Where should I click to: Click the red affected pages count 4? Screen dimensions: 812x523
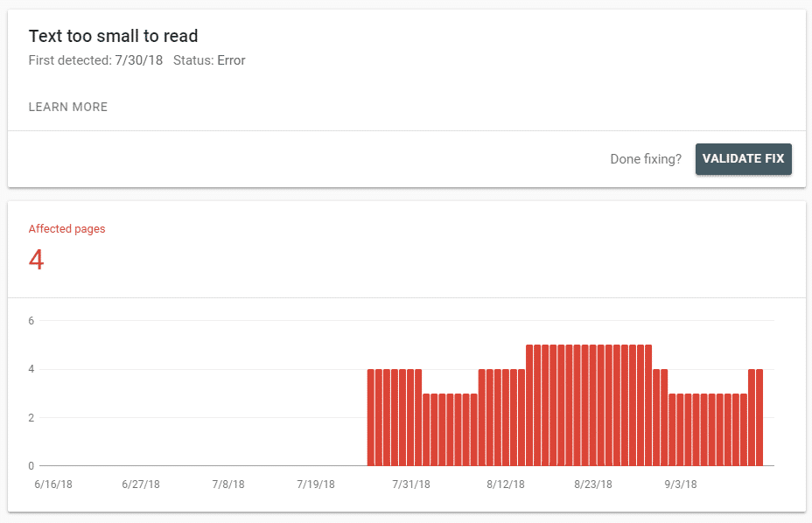pos(36,260)
